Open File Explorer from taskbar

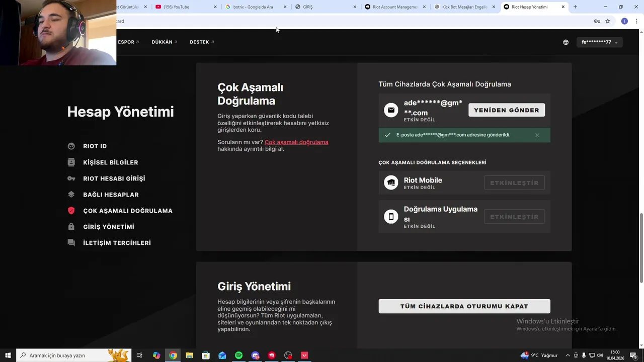[189, 355]
